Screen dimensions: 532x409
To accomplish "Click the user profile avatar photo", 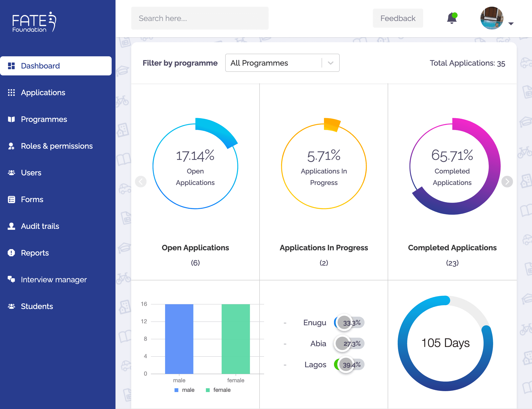I will pyautogui.click(x=491, y=18).
